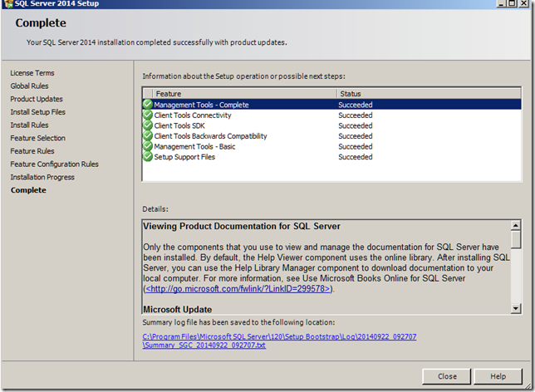The width and height of the screenshot is (535, 392).
Task: Minimize the SQL Server 2014 Setup window
Action: 501,3
